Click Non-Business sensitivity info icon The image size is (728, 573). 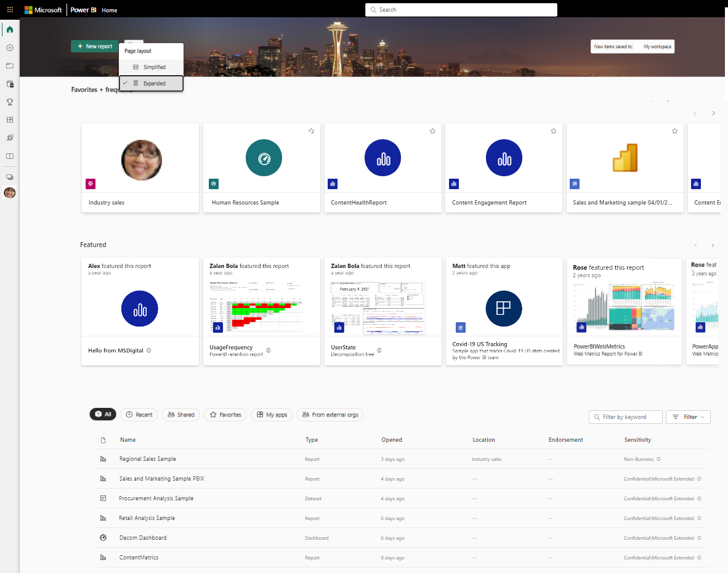[658, 459]
